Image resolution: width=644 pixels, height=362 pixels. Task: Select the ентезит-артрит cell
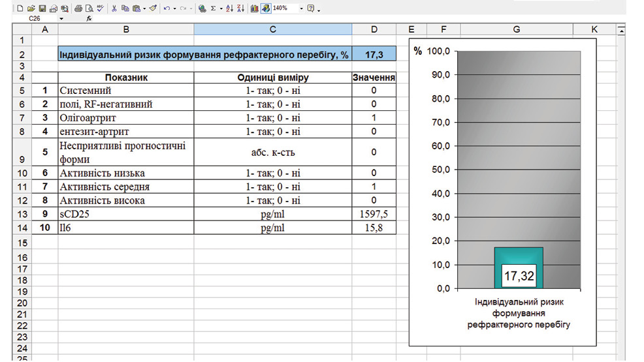tap(126, 132)
